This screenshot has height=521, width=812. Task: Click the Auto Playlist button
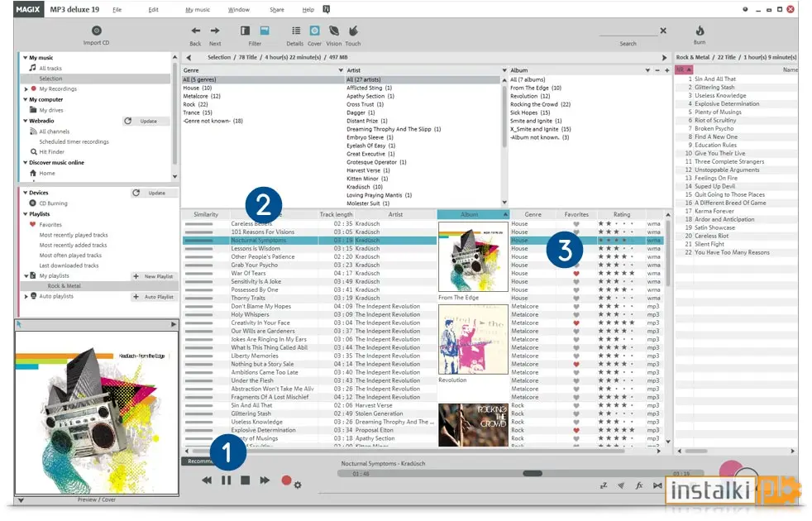tap(154, 297)
